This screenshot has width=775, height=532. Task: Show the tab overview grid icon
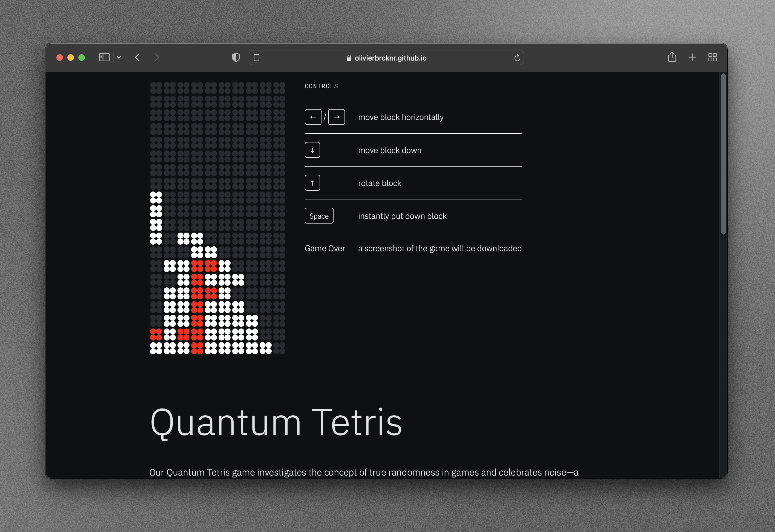712,57
